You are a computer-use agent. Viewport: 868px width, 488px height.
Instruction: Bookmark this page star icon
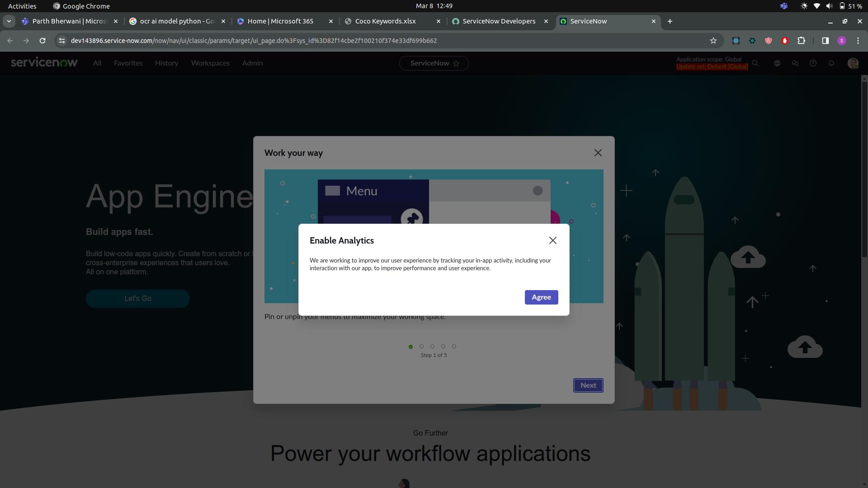pyautogui.click(x=713, y=41)
